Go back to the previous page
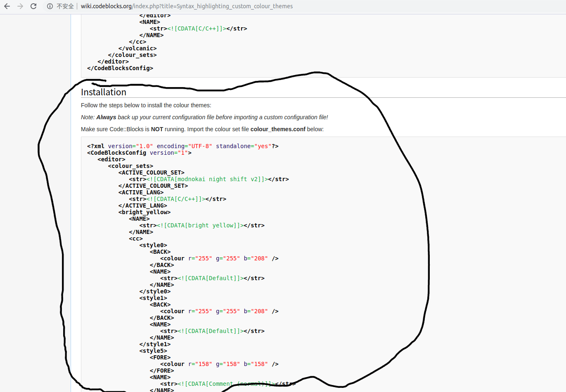The image size is (566, 392). pos(7,6)
